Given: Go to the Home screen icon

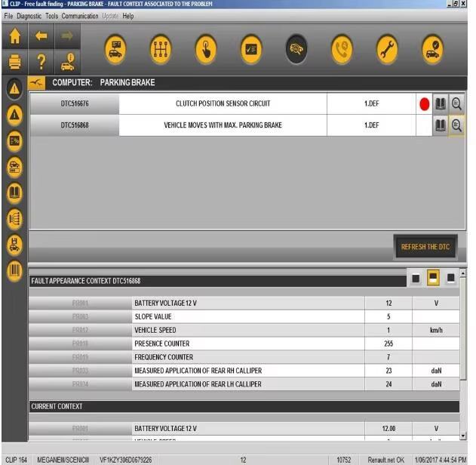Looking at the screenshot, I should tap(15, 35).
